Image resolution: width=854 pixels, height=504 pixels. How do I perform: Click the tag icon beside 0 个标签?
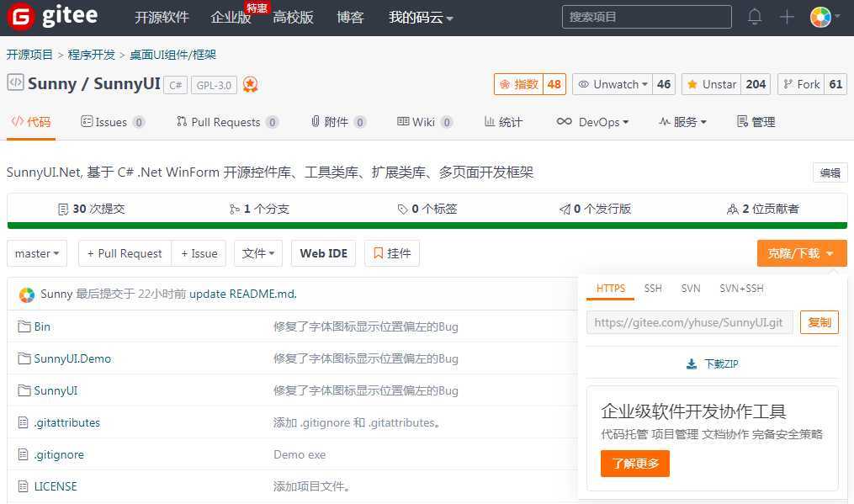tap(402, 210)
